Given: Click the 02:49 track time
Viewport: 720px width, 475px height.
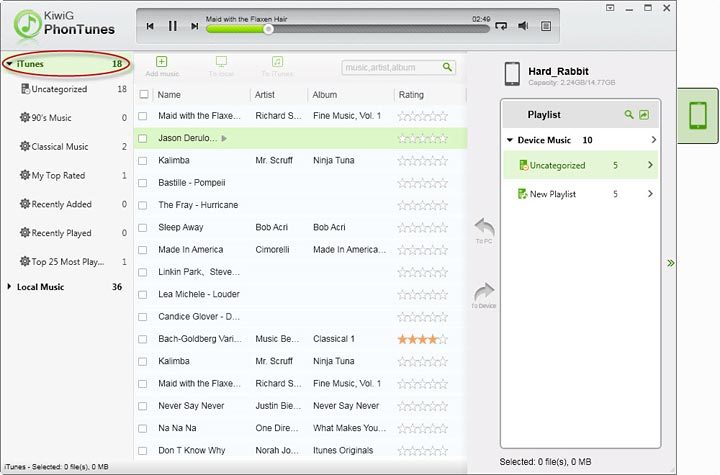Looking at the screenshot, I should click(481, 19).
